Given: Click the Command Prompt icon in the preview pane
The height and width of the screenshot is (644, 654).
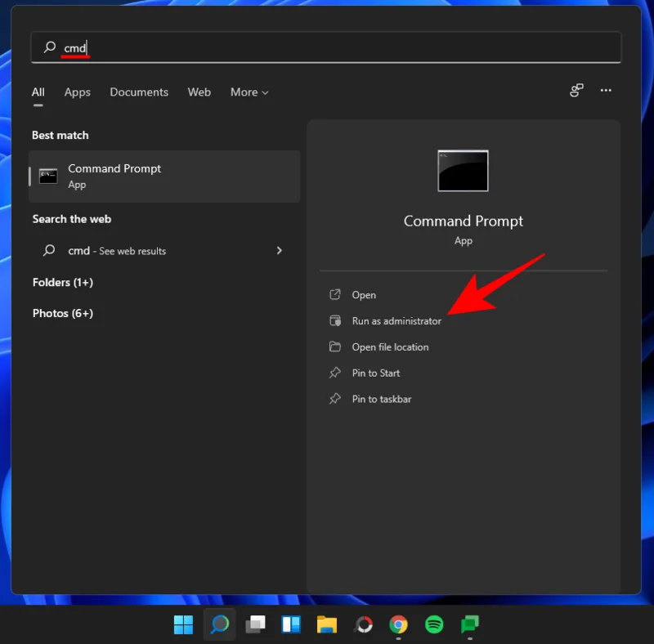Looking at the screenshot, I should (x=463, y=170).
